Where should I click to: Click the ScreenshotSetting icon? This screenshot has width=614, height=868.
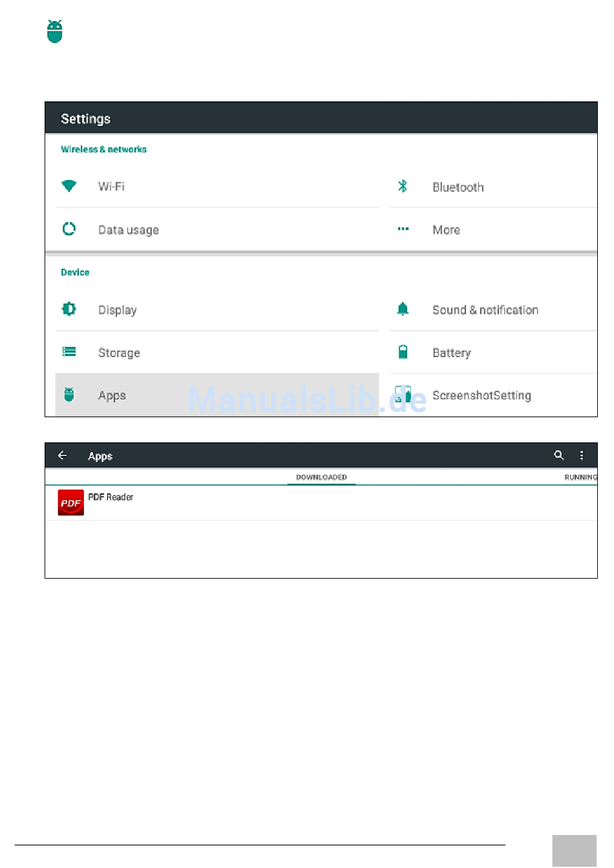(403, 395)
